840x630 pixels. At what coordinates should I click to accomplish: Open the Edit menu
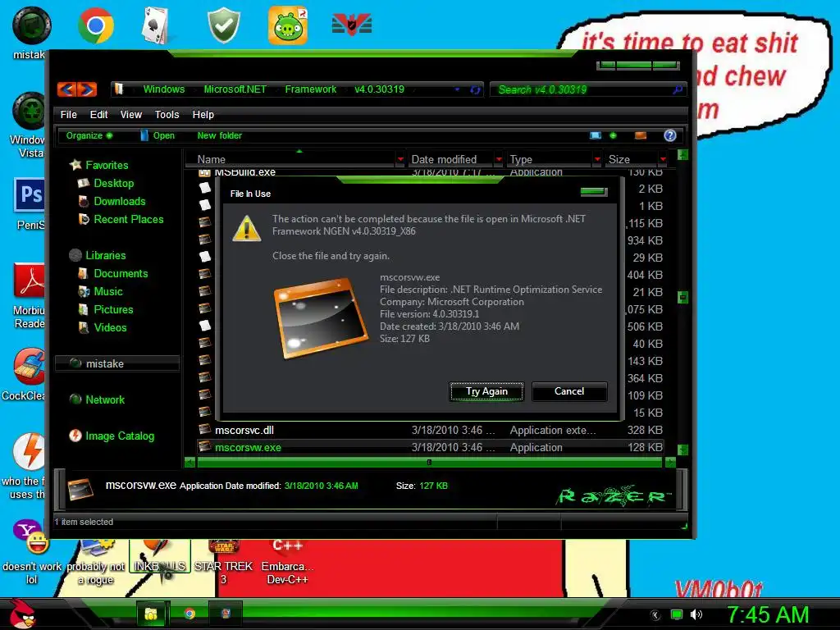pos(98,115)
